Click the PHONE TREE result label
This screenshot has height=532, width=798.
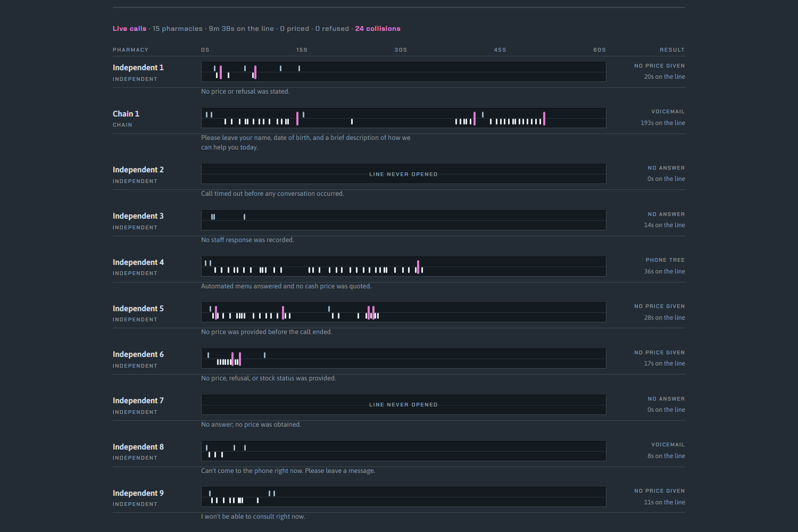pos(666,260)
